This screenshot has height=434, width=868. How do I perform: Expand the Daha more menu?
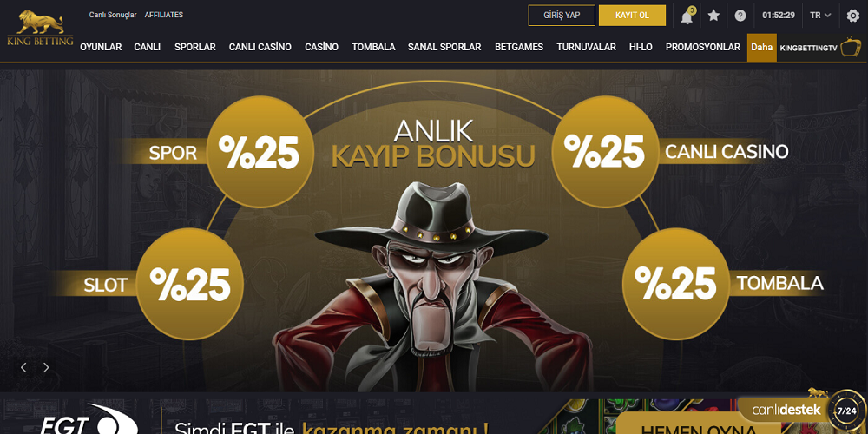pos(762,47)
